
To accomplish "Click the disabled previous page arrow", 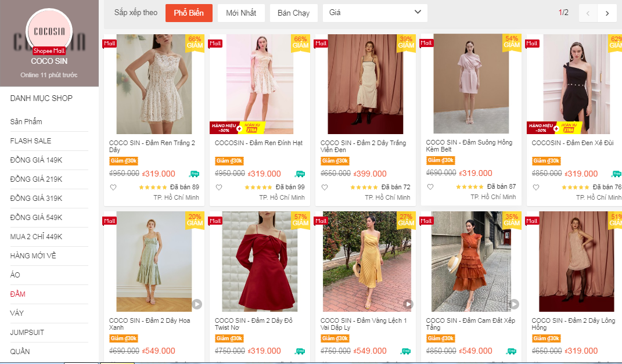I will (587, 12).
